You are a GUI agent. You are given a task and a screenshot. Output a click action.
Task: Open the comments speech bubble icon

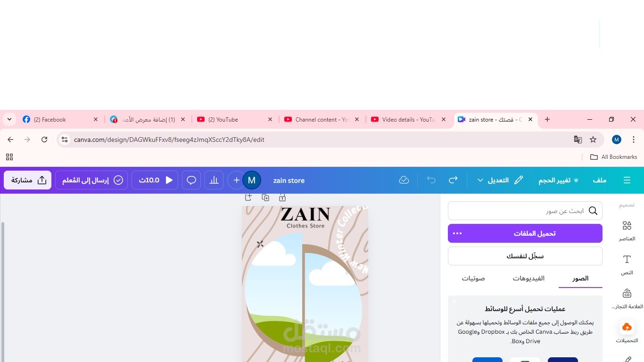191,180
